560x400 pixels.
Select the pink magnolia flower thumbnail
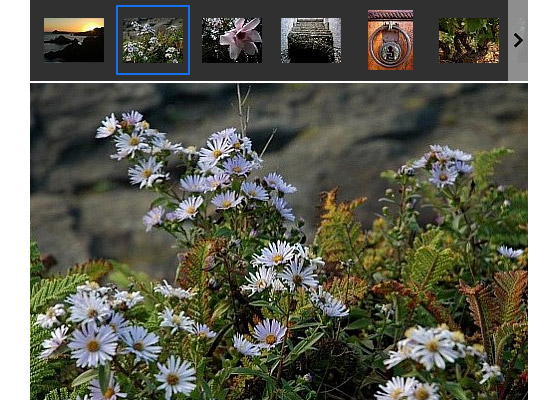pyautogui.click(x=232, y=40)
